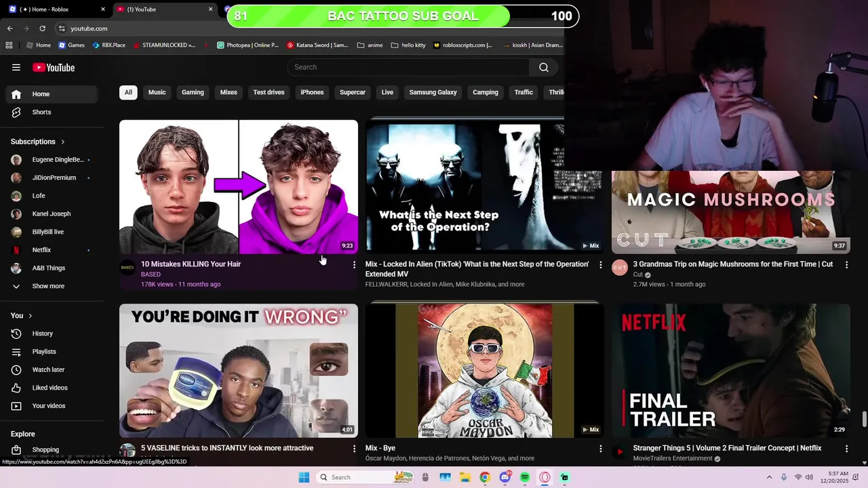Select the Supercar filter chip
This screenshot has width=868, height=488.
click(x=353, y=92)
